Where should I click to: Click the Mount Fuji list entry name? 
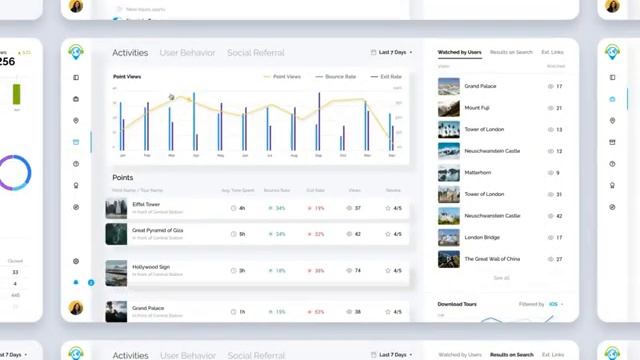pos(477,108)
